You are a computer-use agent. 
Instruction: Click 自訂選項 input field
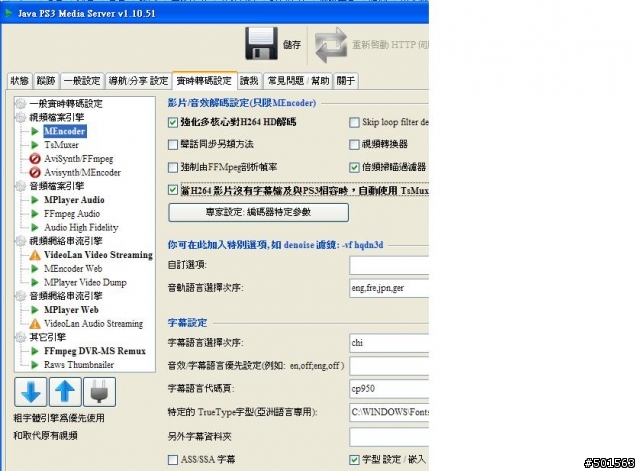(x=389, y=265)
